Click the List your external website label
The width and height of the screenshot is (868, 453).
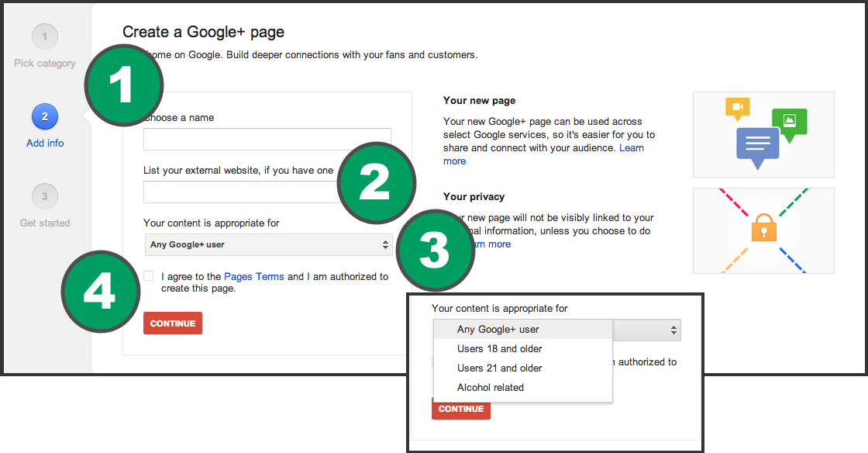coord(239,170)
